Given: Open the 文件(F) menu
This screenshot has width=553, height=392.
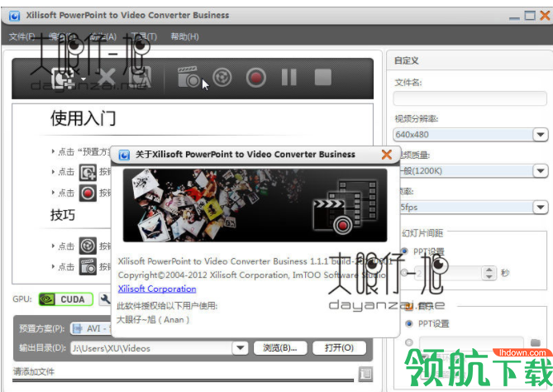Looking at the screenshot, I should 21,36.
